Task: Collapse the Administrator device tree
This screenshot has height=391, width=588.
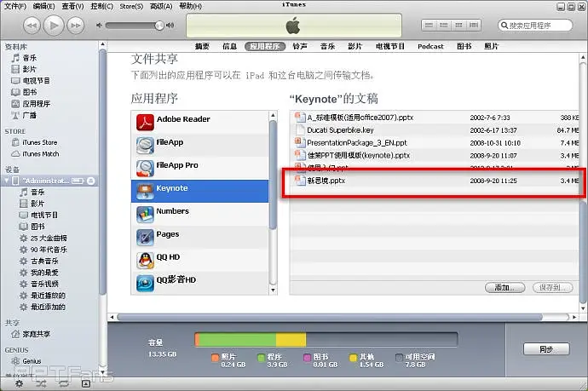Action: click(x=6, y=181)
